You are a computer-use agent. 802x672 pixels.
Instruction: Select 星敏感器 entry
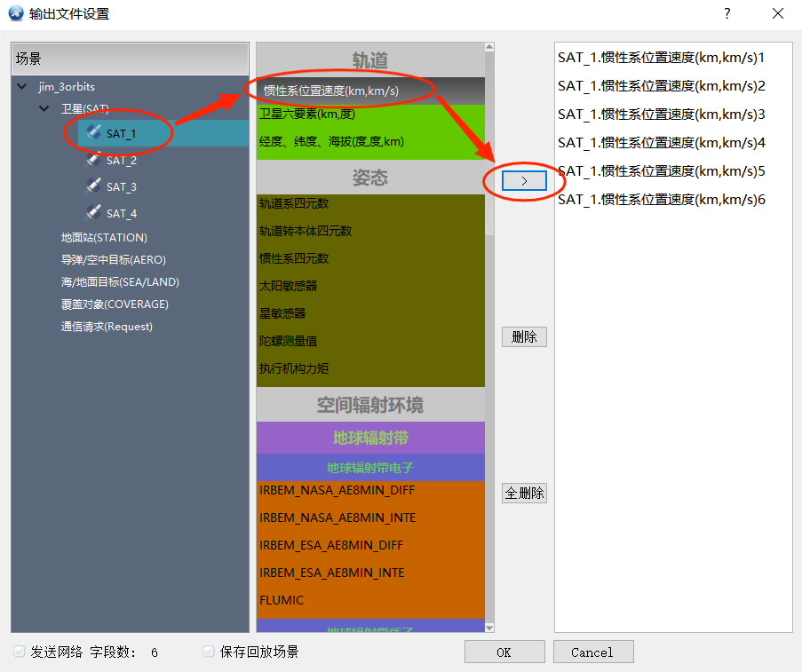pyautogui.click(x=370, y=313)
